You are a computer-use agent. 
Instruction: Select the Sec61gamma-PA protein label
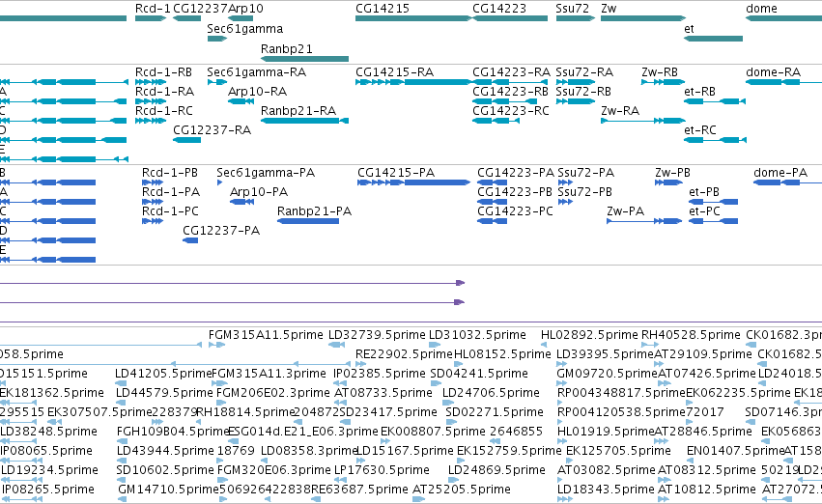[266, 173]
